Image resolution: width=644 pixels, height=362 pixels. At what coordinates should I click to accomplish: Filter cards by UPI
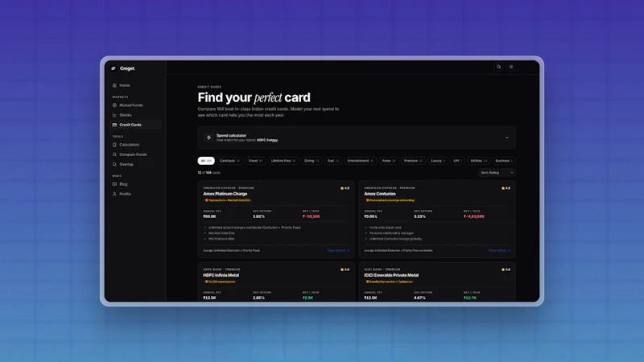[x=457, y=161]
